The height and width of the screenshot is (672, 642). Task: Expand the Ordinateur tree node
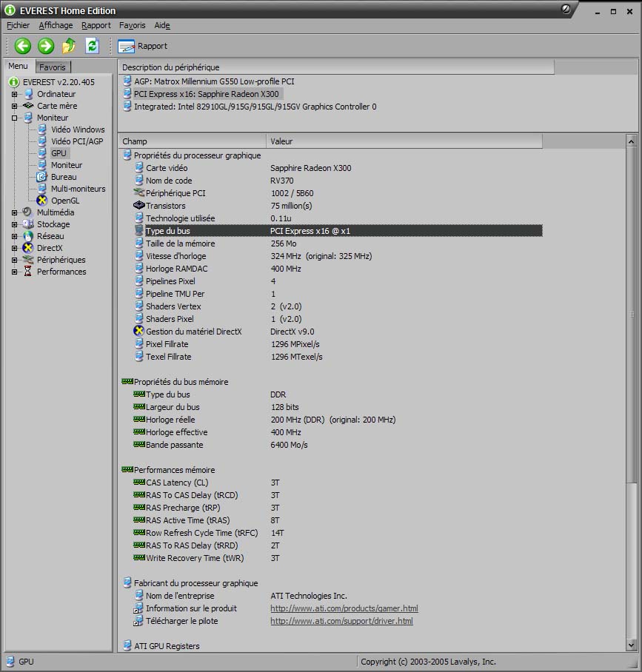click(14, 94)
